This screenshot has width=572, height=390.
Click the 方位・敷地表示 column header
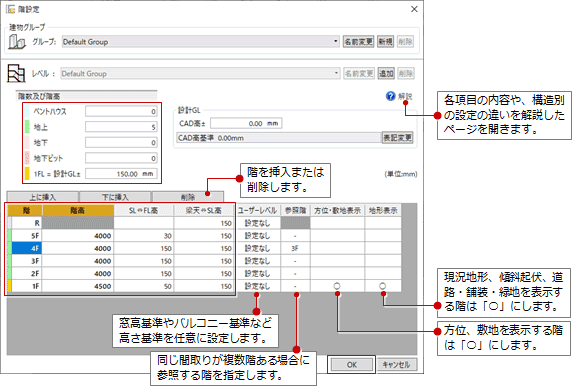(337, 211)
